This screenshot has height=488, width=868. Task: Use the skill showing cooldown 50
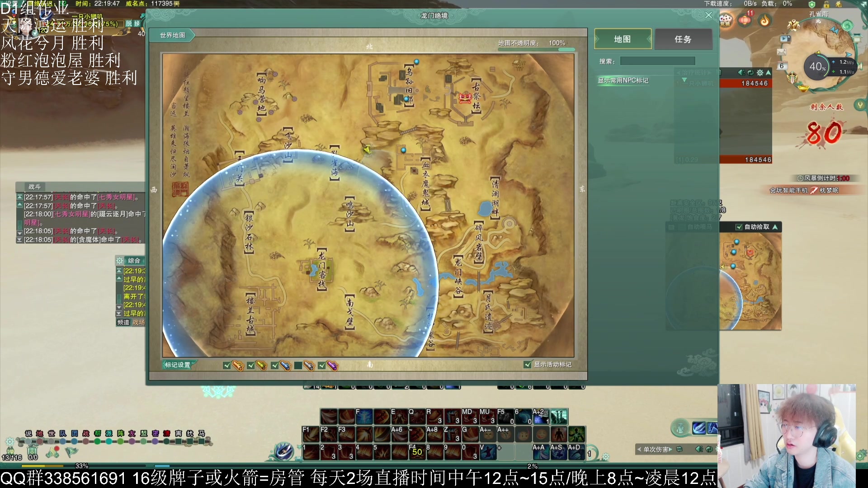coord(417,452)
